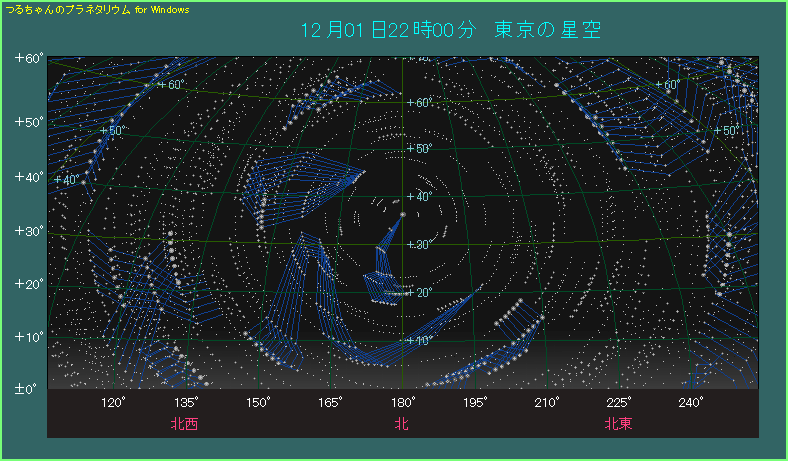Click the 120° azimuth label
Viewport: 788px width, 461px height.
point(113,402)
